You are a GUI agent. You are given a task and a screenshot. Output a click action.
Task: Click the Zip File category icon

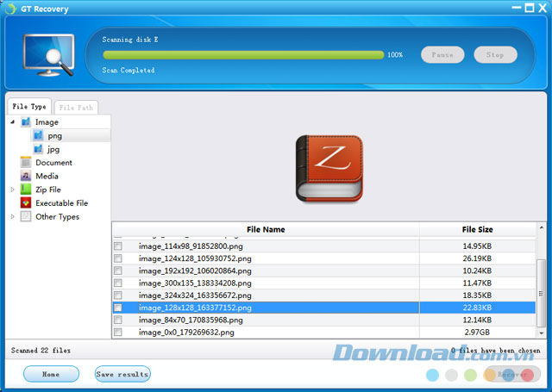point(26,190)
